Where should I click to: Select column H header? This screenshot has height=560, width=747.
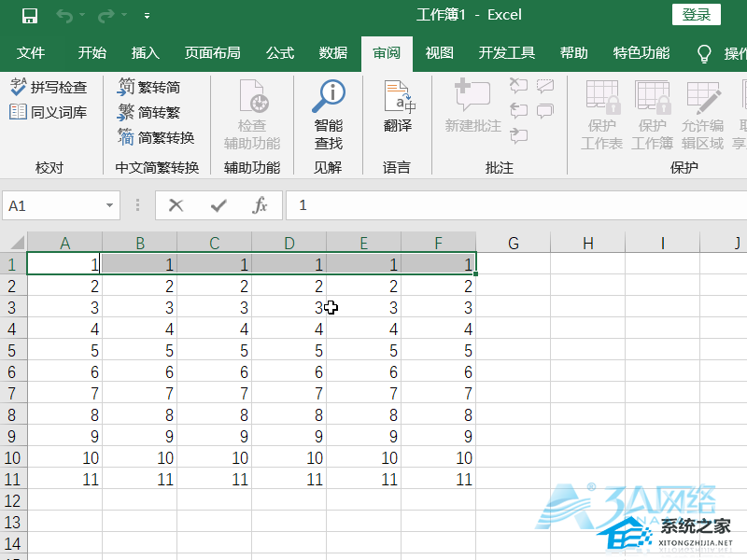pyautogui.click(x=588, y=243)
